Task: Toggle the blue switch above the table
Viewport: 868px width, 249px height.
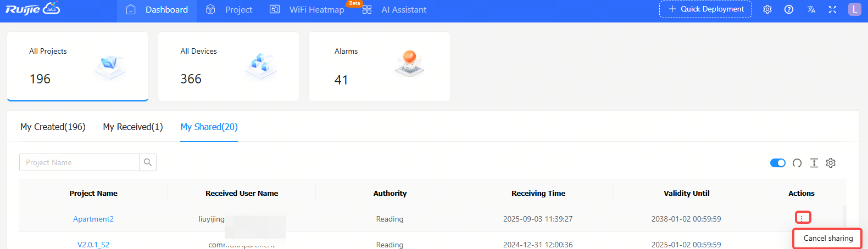Action: coord(778,163)
